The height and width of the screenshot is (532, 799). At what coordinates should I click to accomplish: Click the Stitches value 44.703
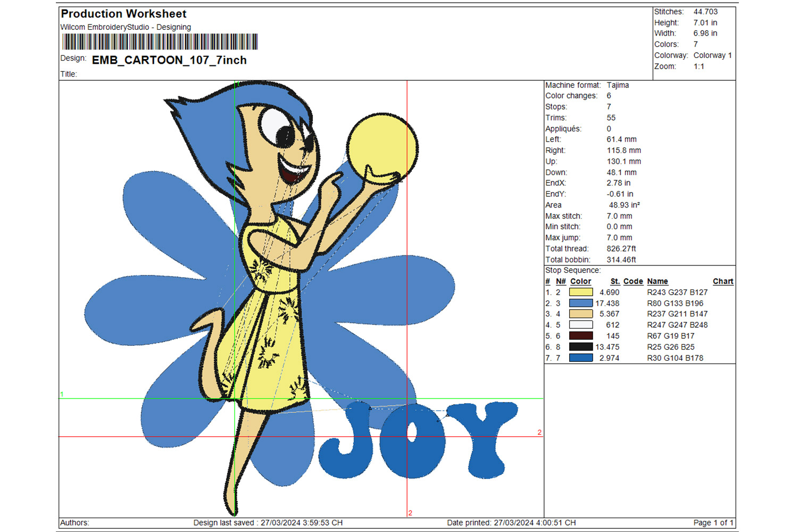click(x=705, y=12)
